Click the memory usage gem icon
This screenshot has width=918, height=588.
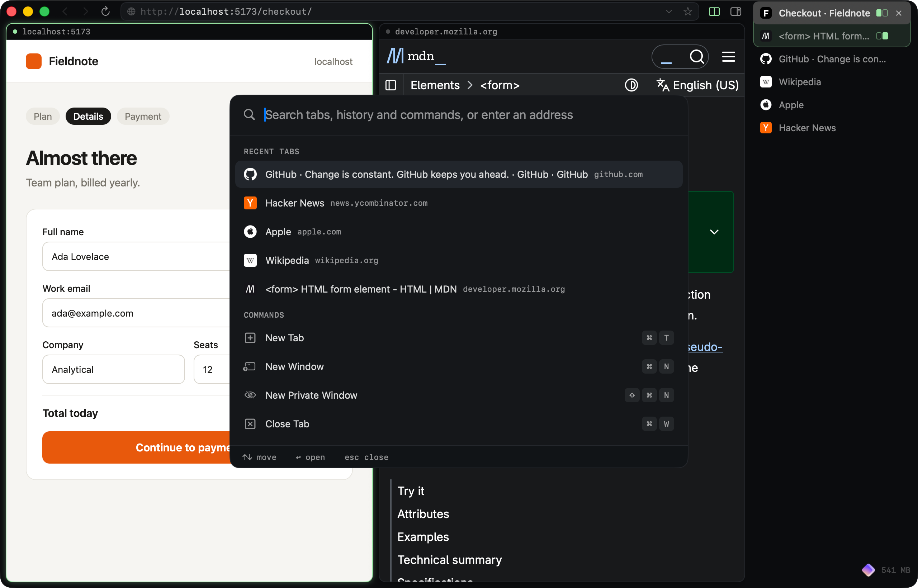868,570
